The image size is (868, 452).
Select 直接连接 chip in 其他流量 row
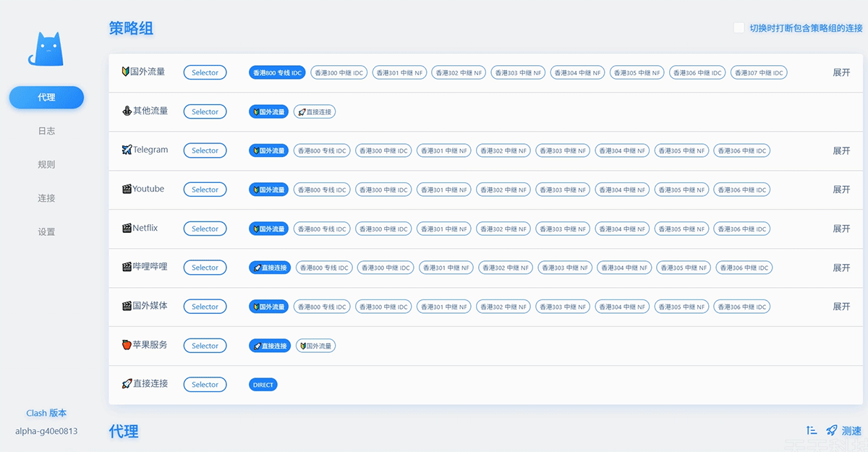point(315,112)
